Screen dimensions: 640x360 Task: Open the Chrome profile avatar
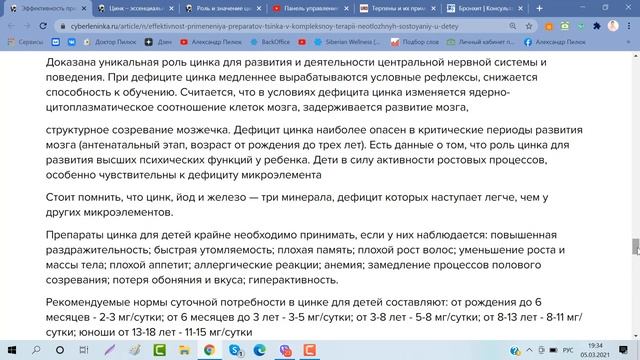(613, 26)
